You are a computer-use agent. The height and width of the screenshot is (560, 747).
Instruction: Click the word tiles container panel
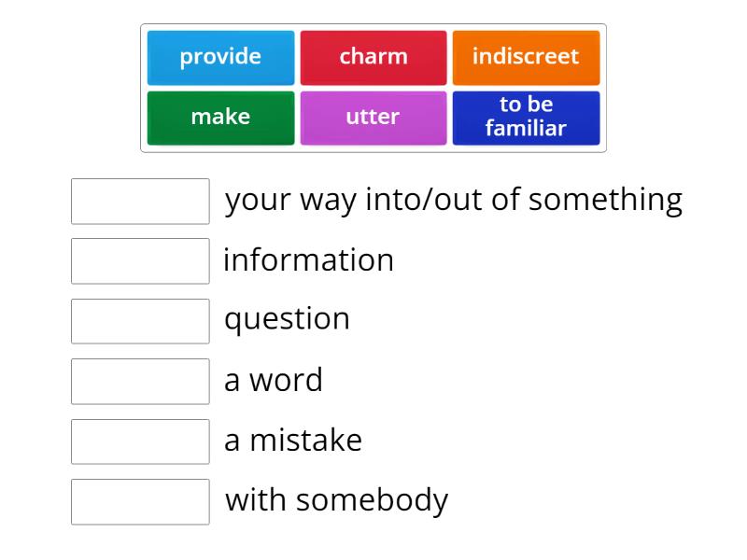click(x=373, y=87)
